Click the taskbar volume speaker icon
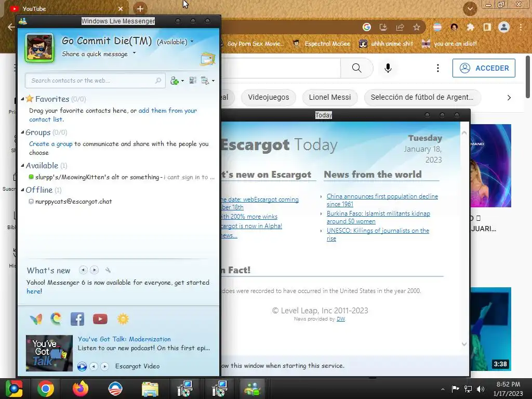 (x=481, y=389)
